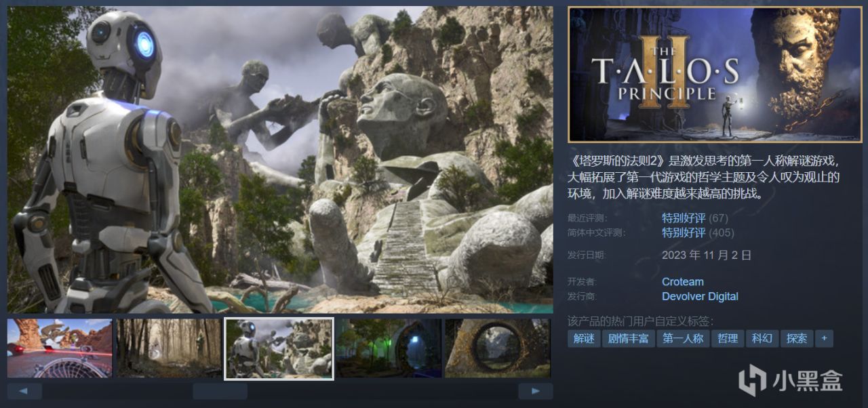Open the 剧情丰富 tag
The image size is (868, 408).
click(629, 338)
